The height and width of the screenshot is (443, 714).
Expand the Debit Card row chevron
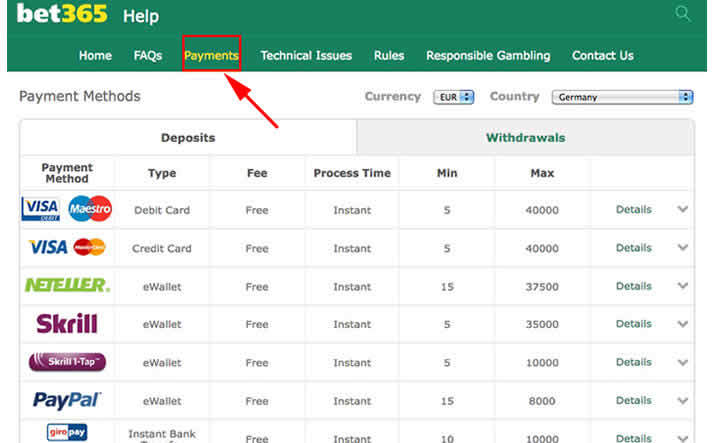pyautogui.click(x=682, y=209)
